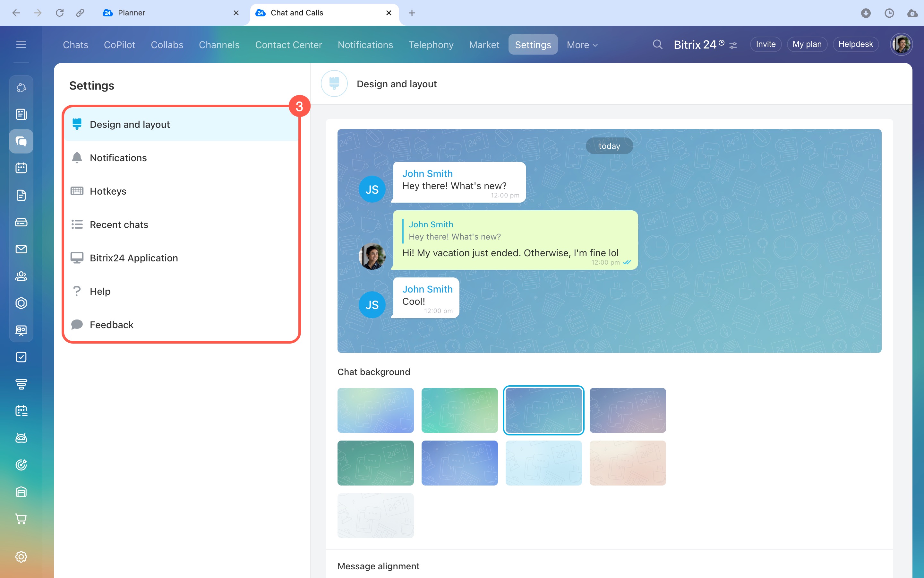Screen dimensions: 924x578
Task: Choose the light gray chat background
Action: (376, 516)
